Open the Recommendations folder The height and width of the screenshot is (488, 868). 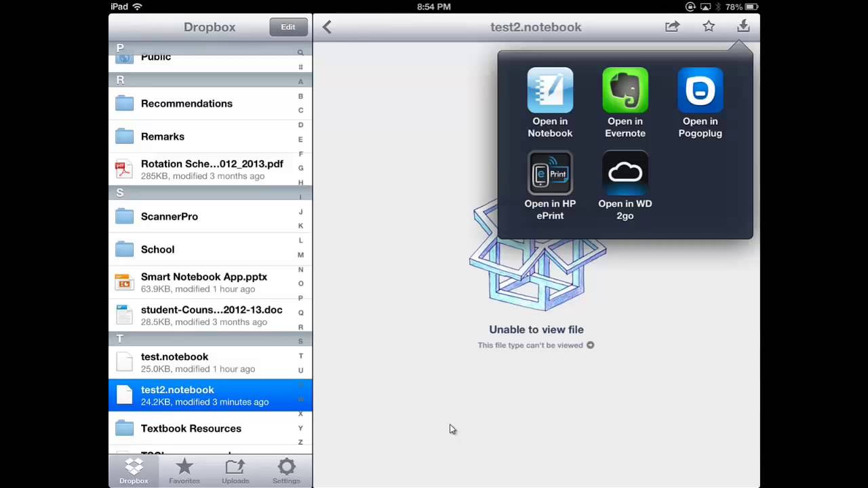pyautogui.click(x=210, y=104)
